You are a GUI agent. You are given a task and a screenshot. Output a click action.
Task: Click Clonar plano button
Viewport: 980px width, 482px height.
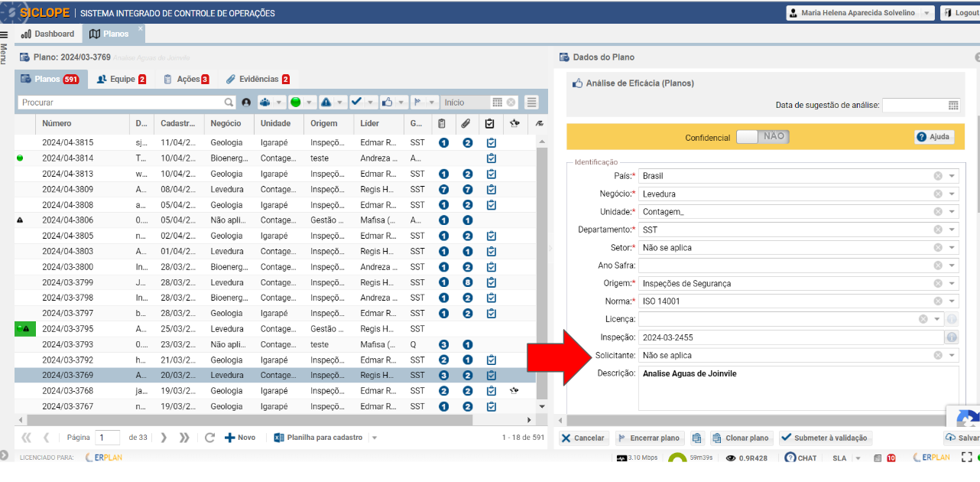pyautogui.click(x=741, y=438)
